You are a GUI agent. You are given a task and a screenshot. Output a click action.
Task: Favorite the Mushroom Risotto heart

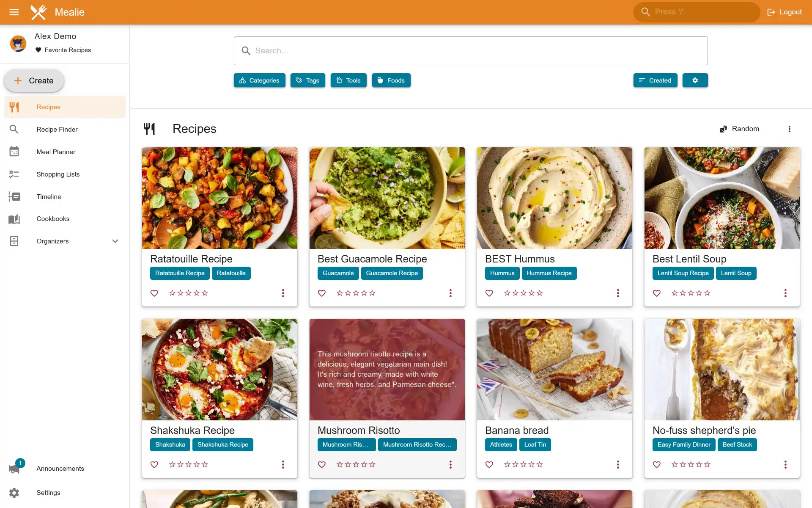tap(322, 464)
